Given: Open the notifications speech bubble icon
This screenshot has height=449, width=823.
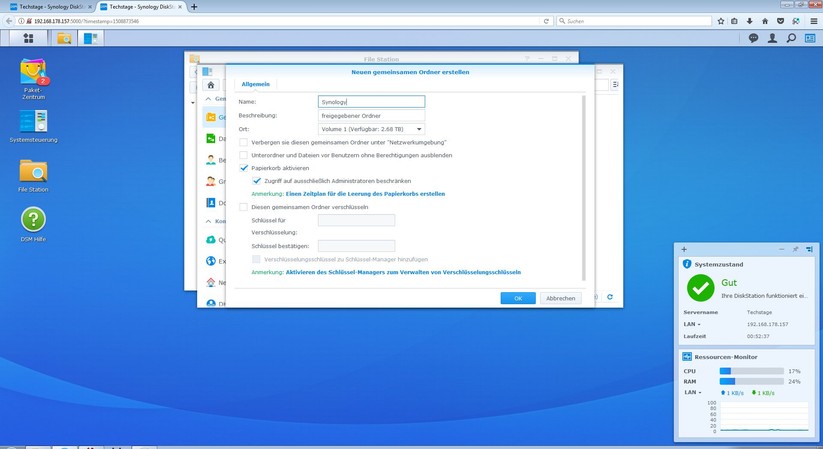Looking at the screenshot, I should [x=753, y=38].
